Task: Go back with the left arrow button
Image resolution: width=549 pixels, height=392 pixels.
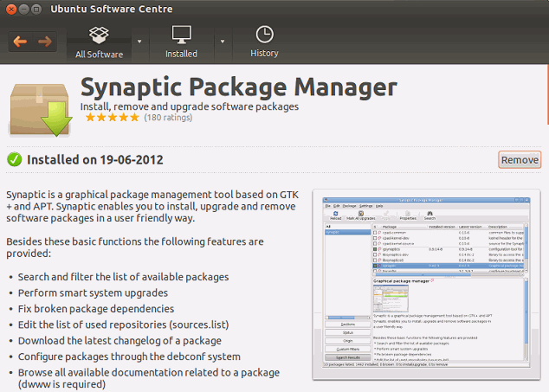Action: (x=20, y=42)
